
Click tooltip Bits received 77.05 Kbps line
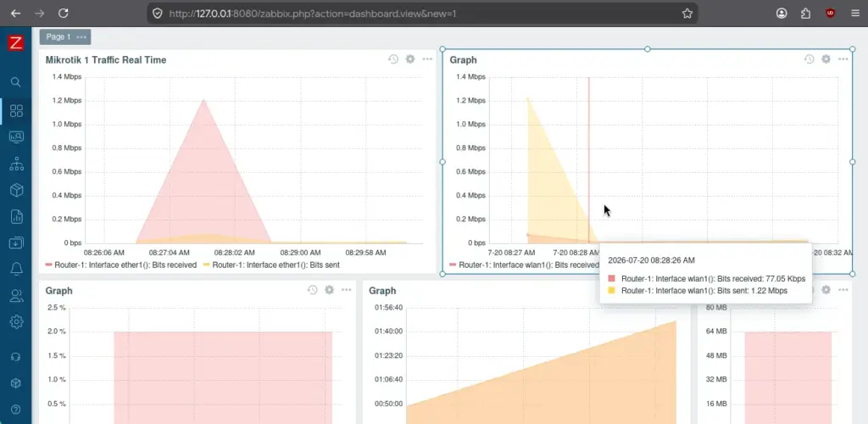[713, 279]
